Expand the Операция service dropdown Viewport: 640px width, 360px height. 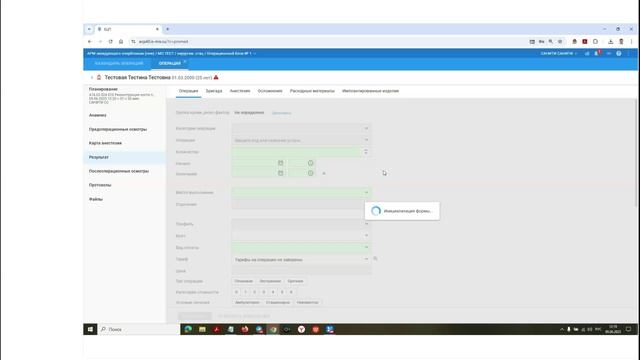point(366,140)
